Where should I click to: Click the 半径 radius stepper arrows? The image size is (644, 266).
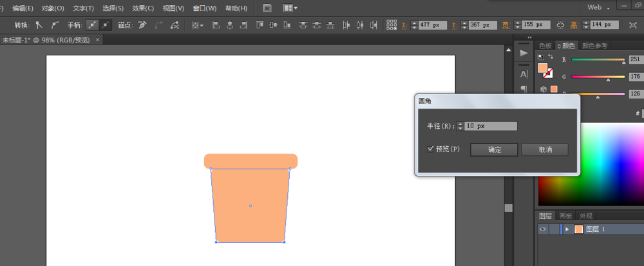pos(460,126)
